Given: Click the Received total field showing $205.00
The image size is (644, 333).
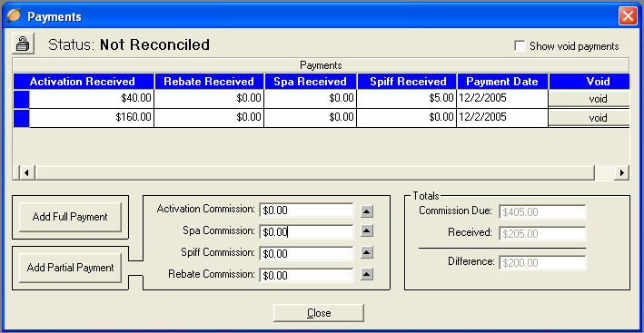Looking at the screenshot, I should pyautogui.click(x=542, y=234).
